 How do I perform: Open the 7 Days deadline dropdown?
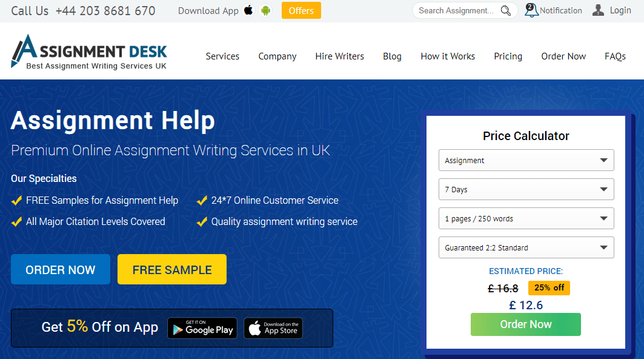(x=526, y=189)
